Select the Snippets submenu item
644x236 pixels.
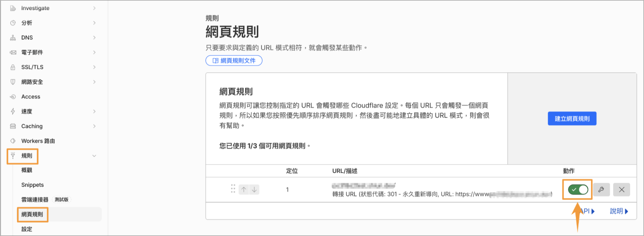pyautogui.click(x=33, y=185)
